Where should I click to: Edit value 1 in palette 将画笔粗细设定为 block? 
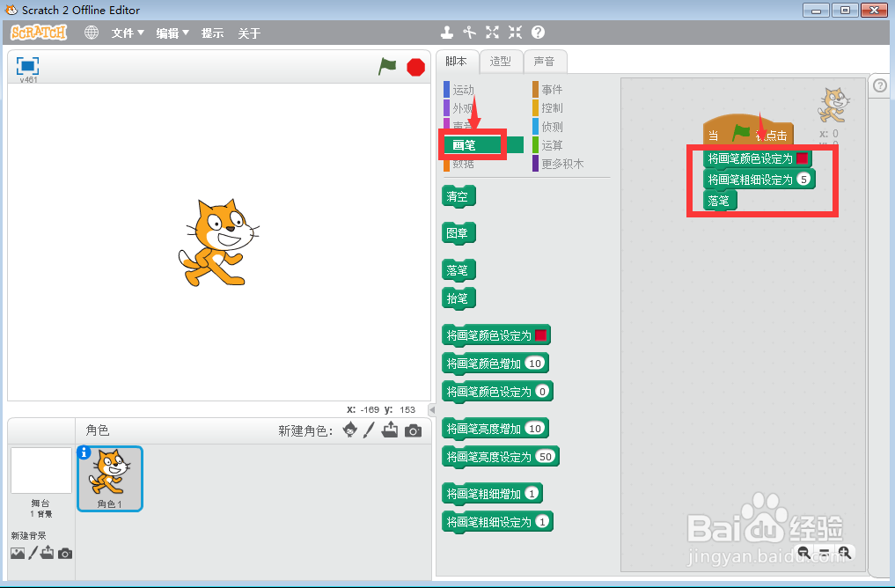pos(542,521)
